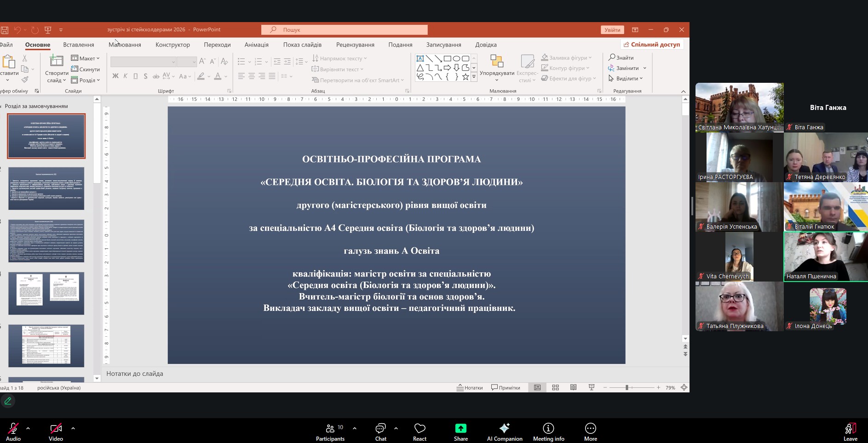The height and width of the screenshot is (443, 868).
Task: Expand the Макет layout dropdown
Action: 86,58
